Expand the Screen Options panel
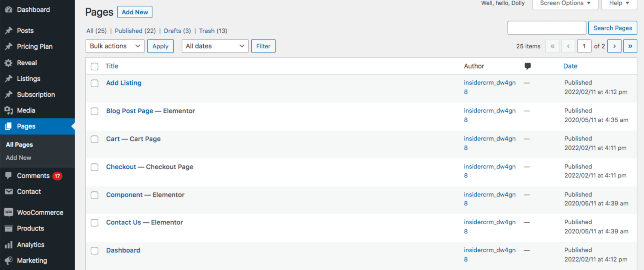644x270 pixels. coord(565,4)
